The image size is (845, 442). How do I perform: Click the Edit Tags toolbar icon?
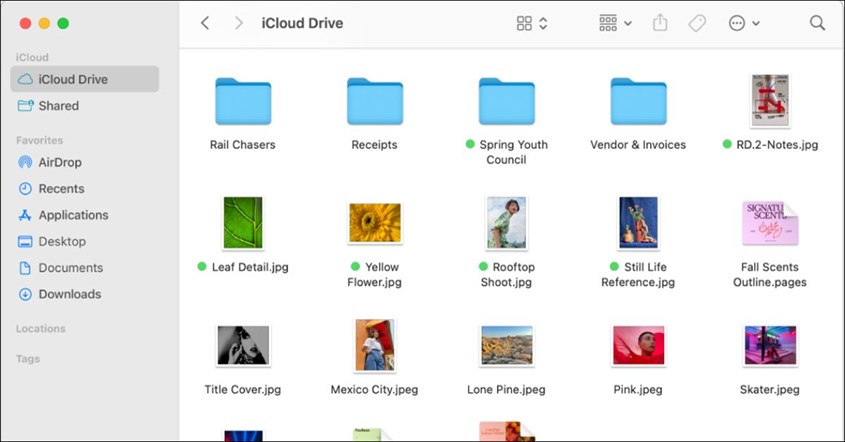click(x=697, y=23)
